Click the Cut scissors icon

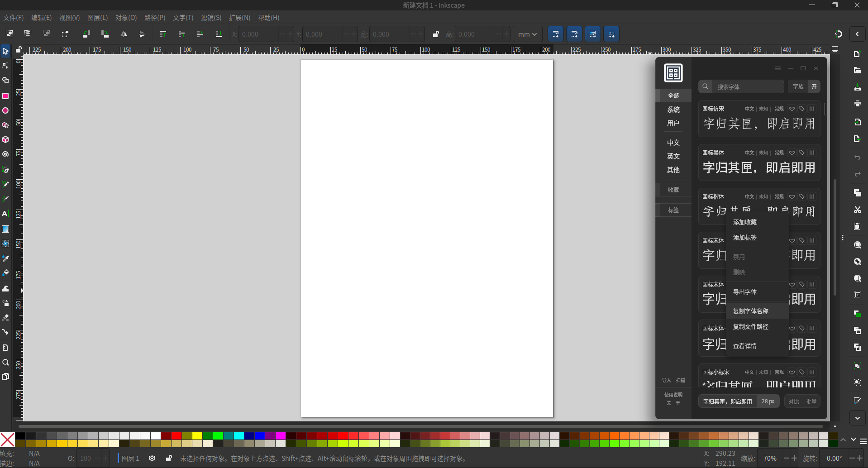857,210
